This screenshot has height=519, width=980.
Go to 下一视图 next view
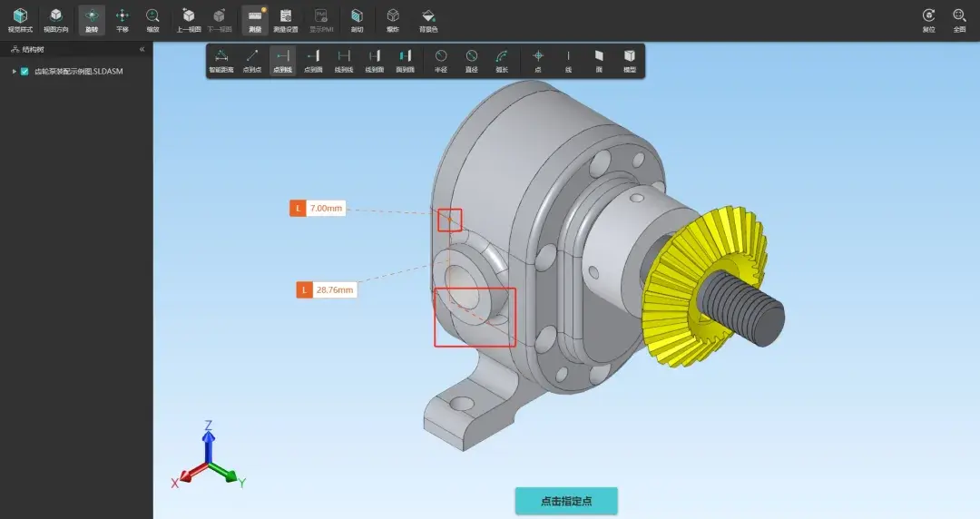tap(219, 20)
